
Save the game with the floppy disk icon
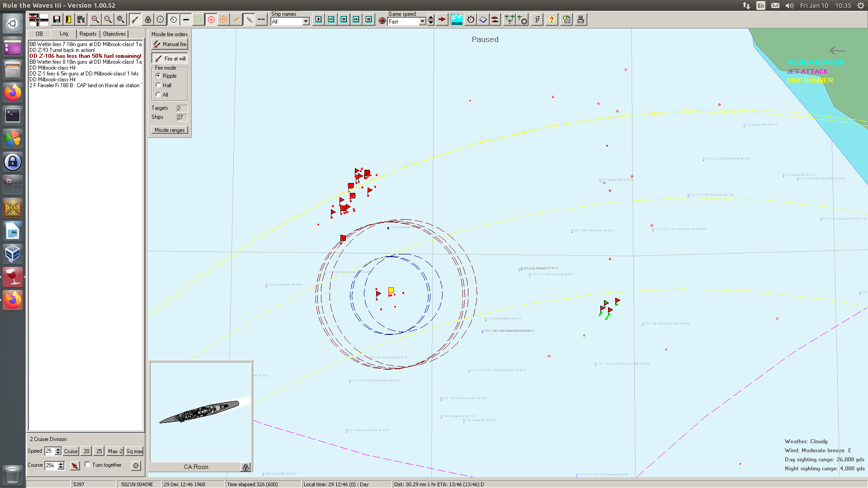point(57,19)
